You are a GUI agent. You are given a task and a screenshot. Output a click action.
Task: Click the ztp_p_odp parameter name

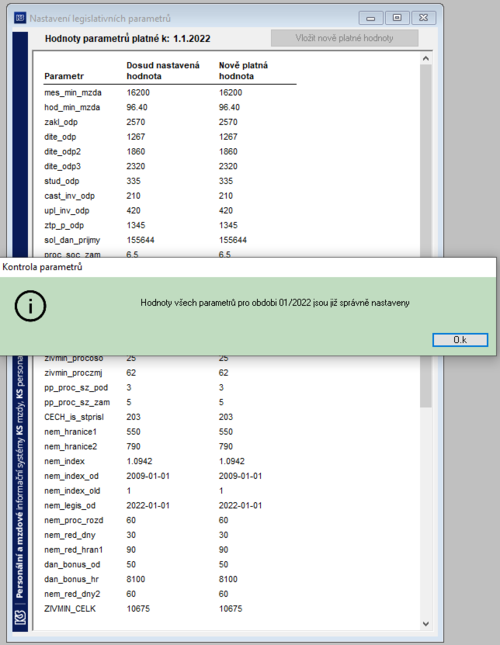(x=64, y=226)
